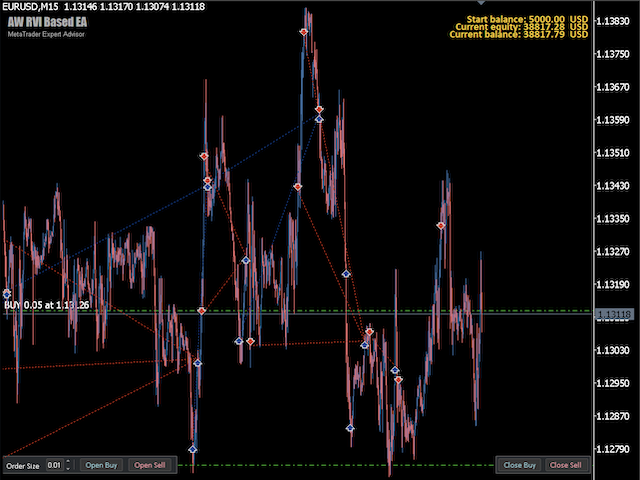Click the 1.12950 price axis label
This screenshot has width=640, height=480.
tap(613, 383)
